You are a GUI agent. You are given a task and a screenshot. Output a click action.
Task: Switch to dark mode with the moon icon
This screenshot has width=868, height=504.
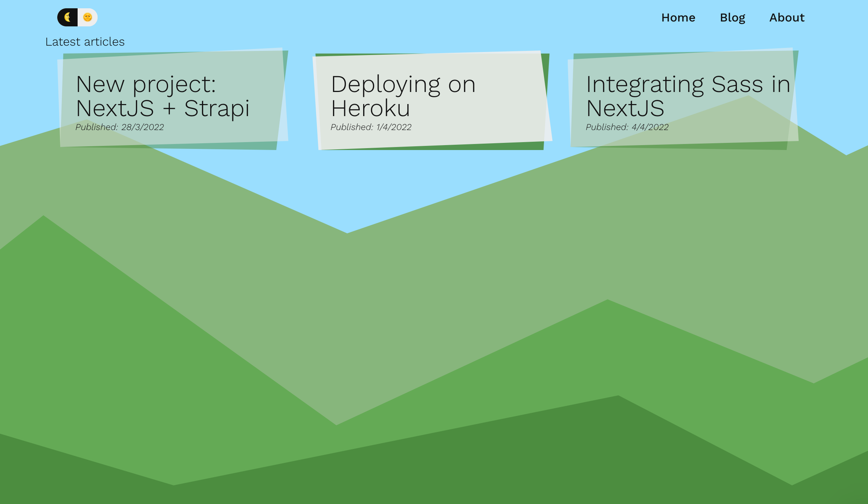(67, 17)
